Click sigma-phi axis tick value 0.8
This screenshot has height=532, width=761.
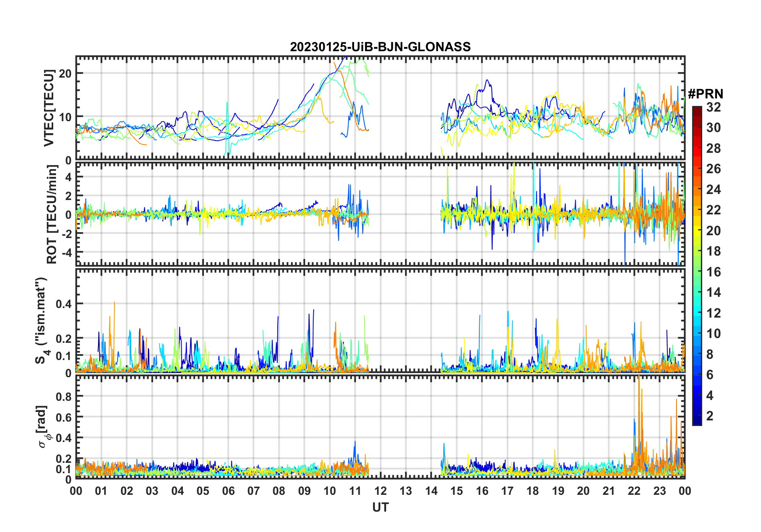coord(64,396)
